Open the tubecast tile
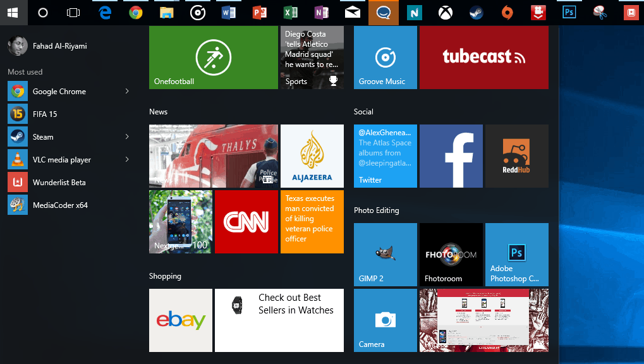 tap(484, 57)
